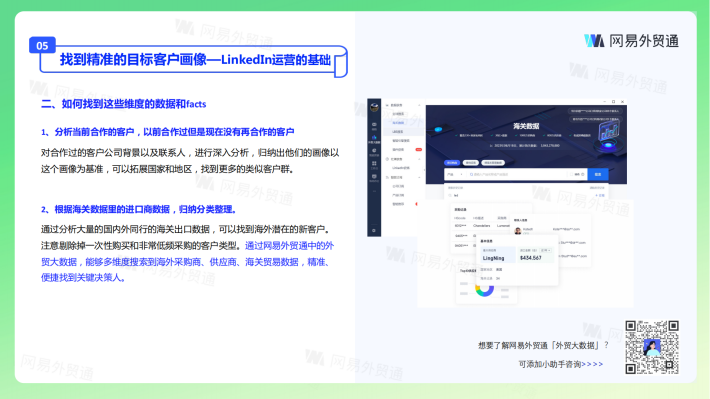
Task: Select the second white pill tab above search
Action: pos(471,163)
